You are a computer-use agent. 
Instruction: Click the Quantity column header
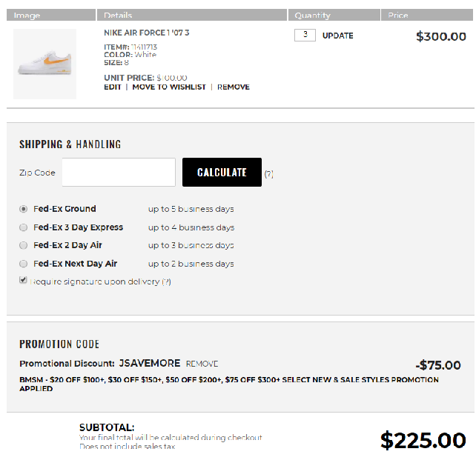(312, 16)
